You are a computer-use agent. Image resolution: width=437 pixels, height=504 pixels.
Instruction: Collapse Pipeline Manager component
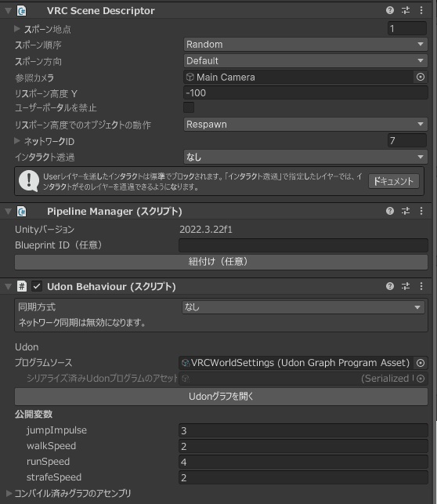(8, 211)
